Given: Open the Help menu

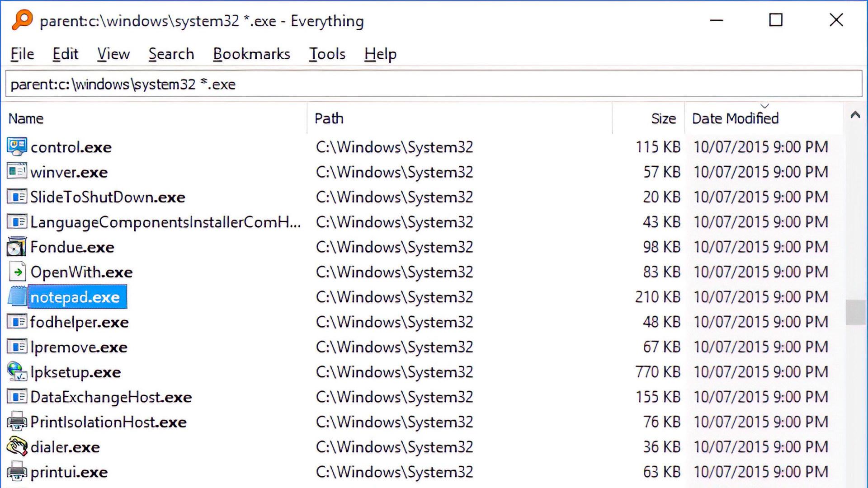Looking at the screenshot, I should tap(380, 54).
